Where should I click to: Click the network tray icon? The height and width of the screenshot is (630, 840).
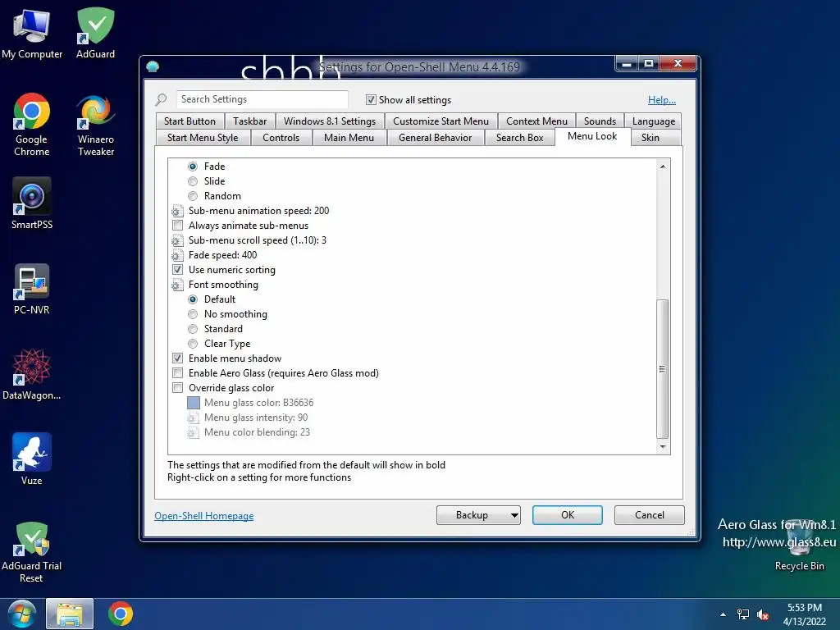point(743,614)
